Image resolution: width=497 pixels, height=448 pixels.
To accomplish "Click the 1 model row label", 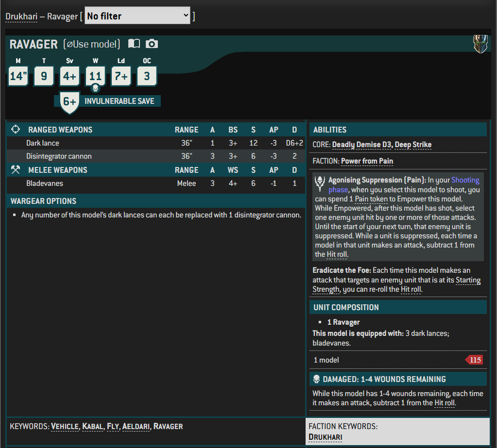I will [x=326, y=360].
